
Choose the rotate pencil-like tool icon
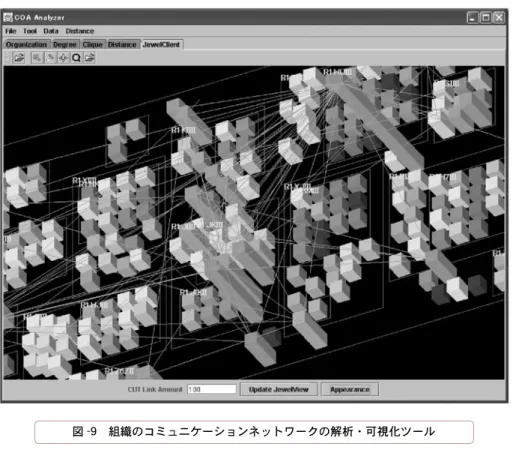click(50, 58)
